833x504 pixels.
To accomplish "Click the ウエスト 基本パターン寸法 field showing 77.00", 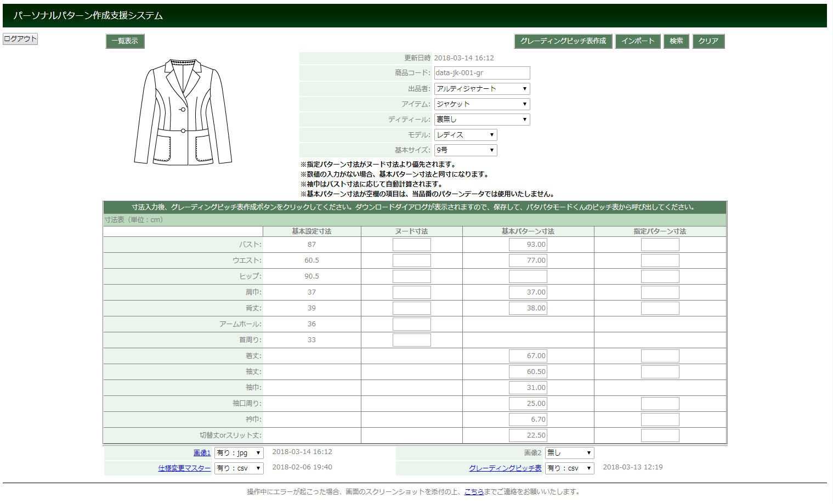I will [528, 261].
